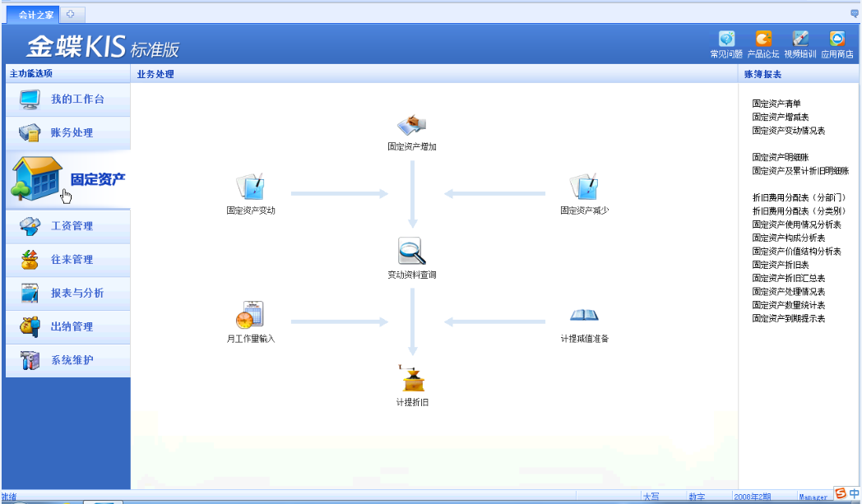Click the 计提折旧 label
Image resolution: width=862 pixels, height=504 pixels.
(x=412, y=402)
